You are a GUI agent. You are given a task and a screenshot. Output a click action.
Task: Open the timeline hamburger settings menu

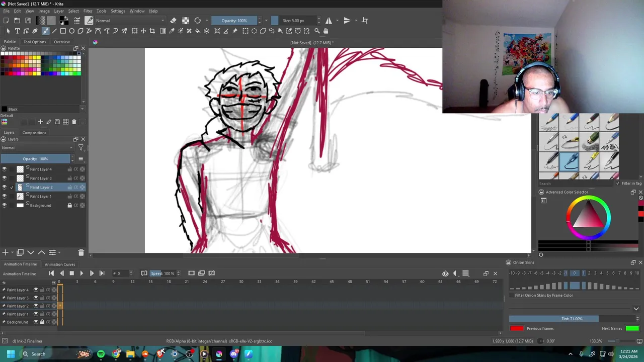(x=465, y=274)
